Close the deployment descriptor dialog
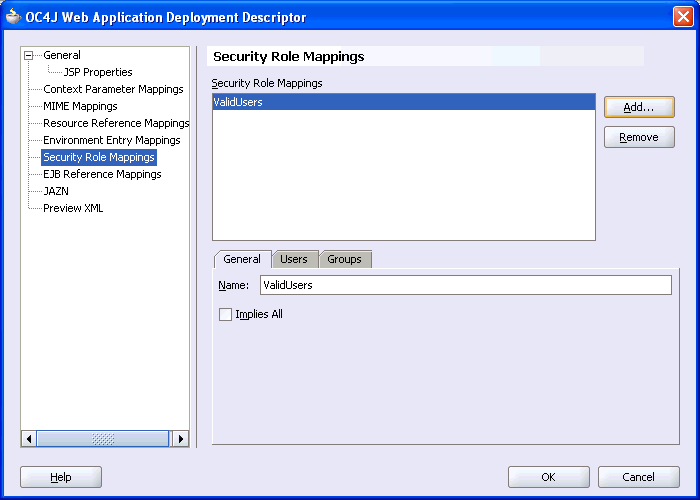This screenshot has width=700, height=500. pos(683,17)
